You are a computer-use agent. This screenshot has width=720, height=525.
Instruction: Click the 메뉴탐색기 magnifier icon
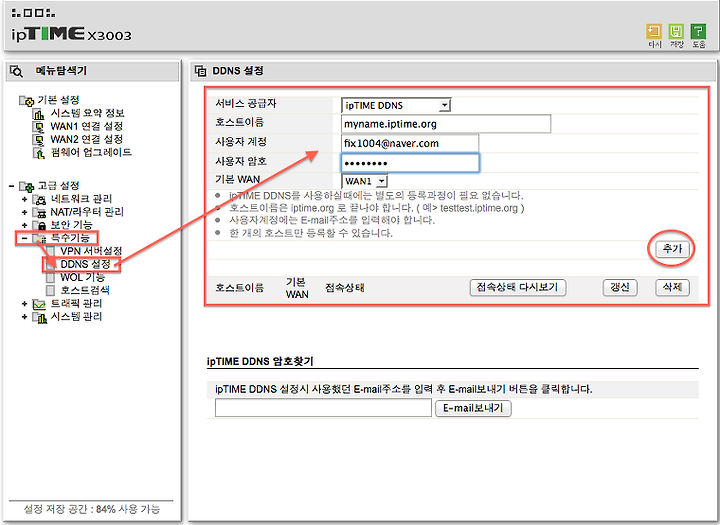click(x=17, y=71)
